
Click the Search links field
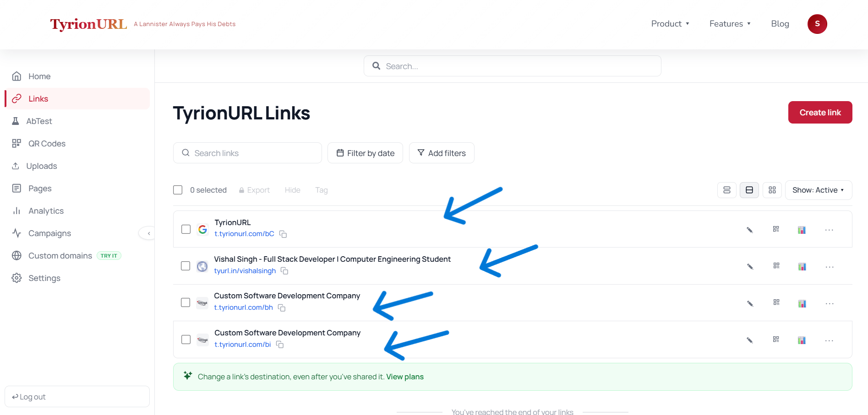pos(247,153)
